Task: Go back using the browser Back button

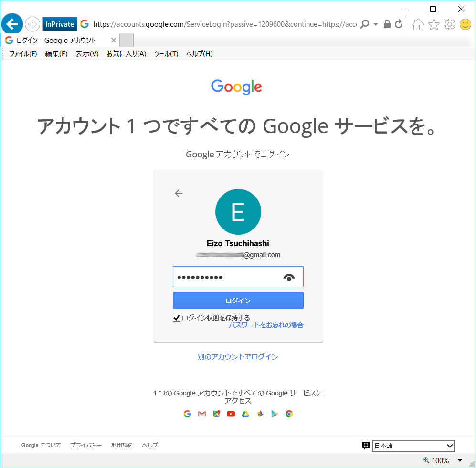Action: click(x=12, y=24)
